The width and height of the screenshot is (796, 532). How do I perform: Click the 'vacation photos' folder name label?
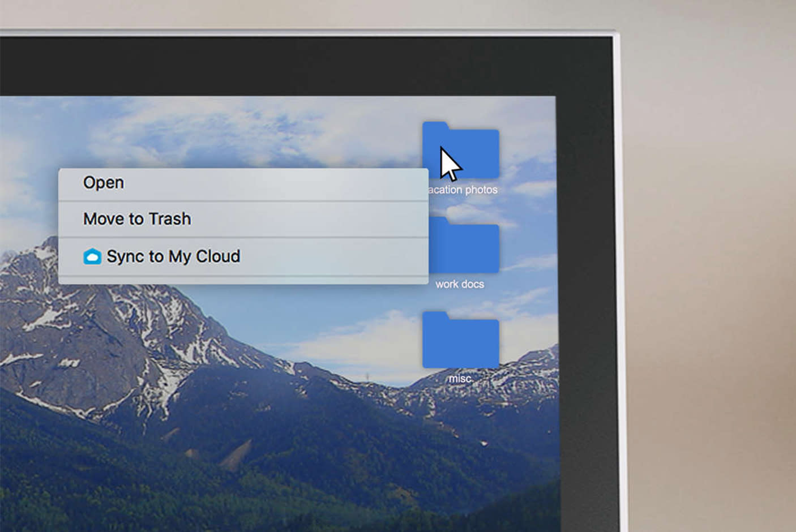click(x=463, y=190)
